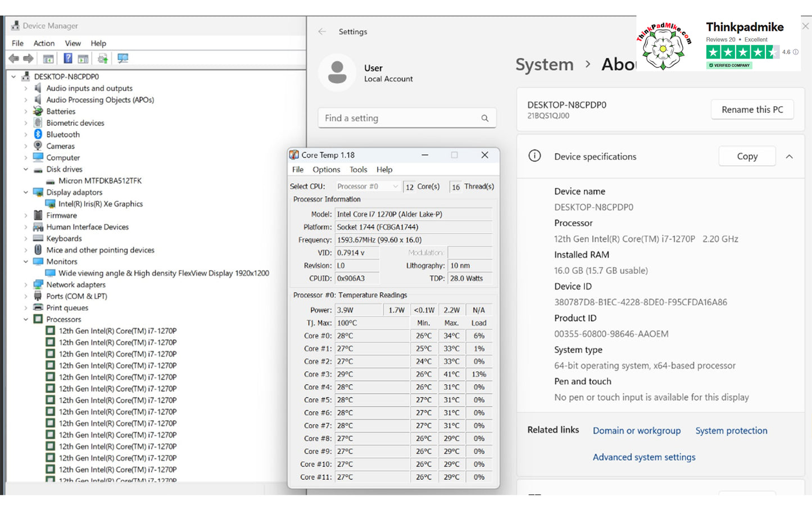The width and height of the screenshot is (812, 510).
Task: Click the Print queues printer icon
Action: [38, 308]
